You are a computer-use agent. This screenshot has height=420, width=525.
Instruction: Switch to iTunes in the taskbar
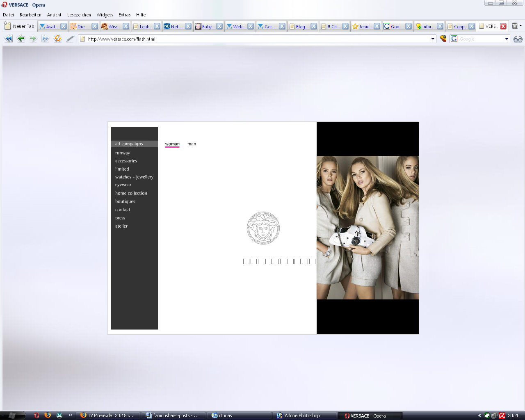[225, 415]
